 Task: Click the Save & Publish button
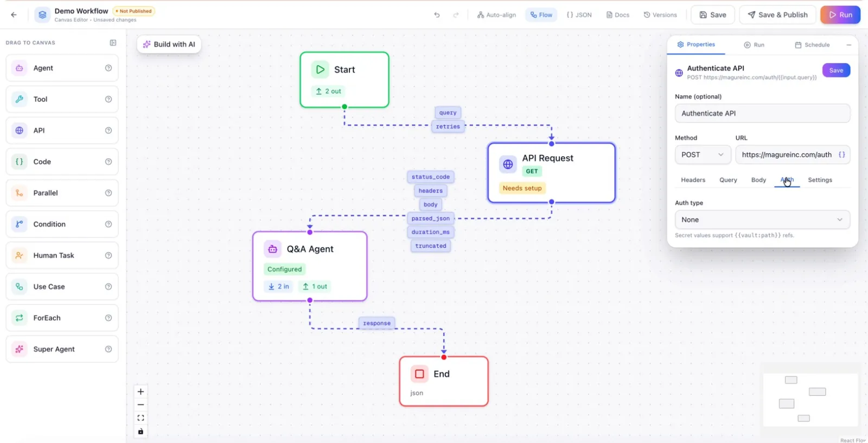[x=777, y=15]
